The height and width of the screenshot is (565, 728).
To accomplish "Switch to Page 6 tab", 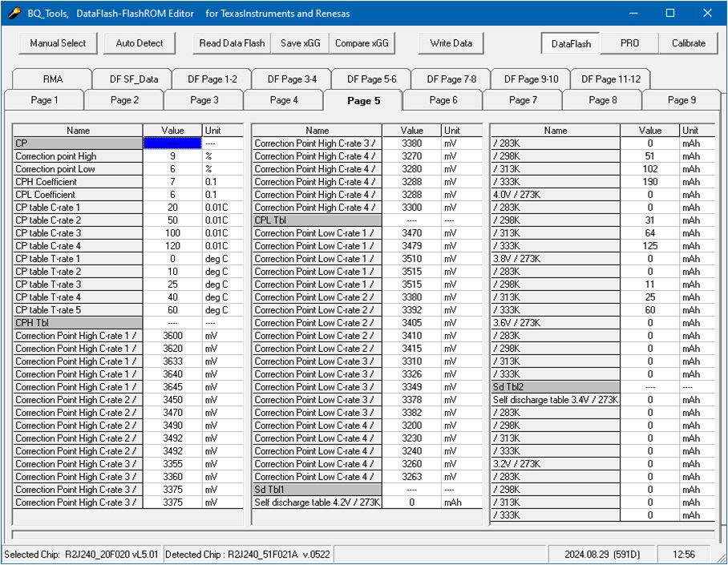I will pyautogui.click(x=443, y=100).
